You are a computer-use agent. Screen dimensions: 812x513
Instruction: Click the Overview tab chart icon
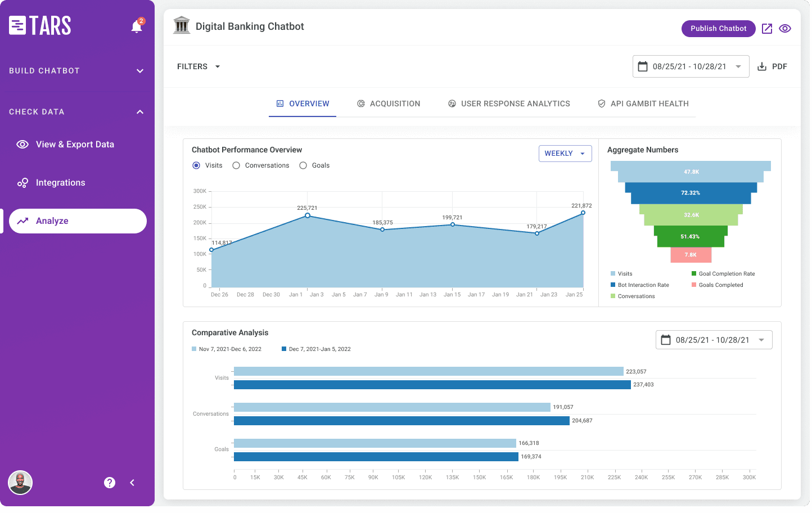pos(281,104)
